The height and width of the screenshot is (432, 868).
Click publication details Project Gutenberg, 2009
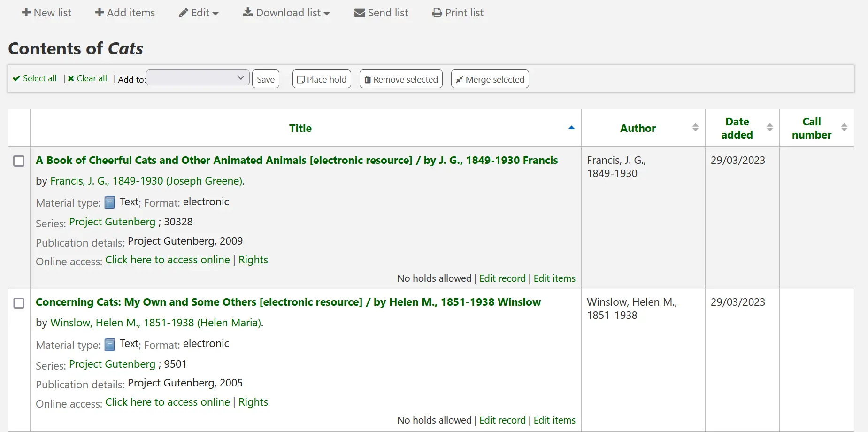click(185, 241)
